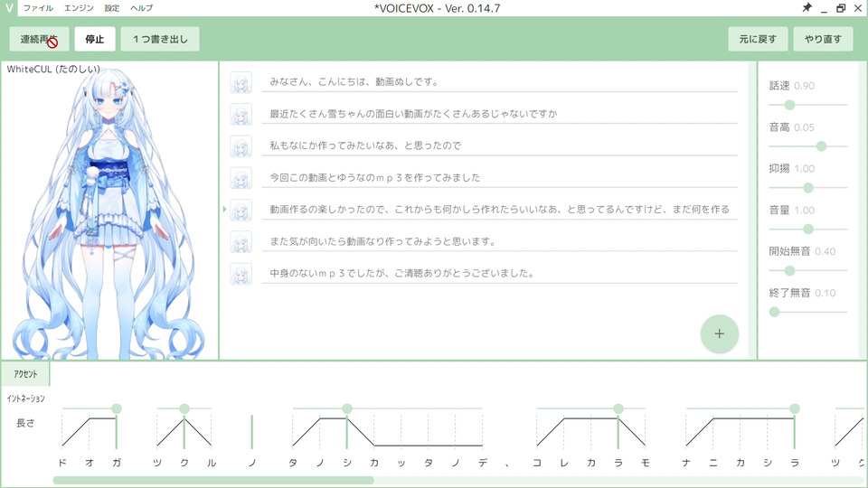The image size is (868, 488).
Task: Click character icon beside 今回この動画 line
Action: (x=241, y=178)
